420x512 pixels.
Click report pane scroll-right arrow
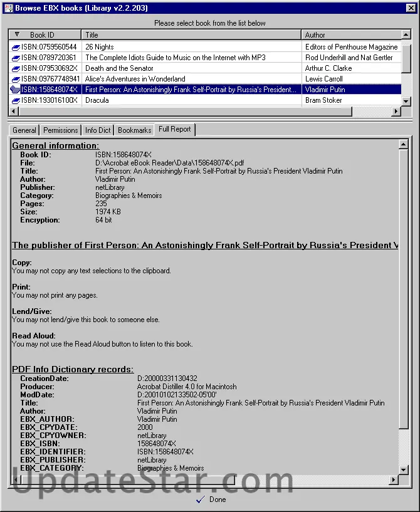(x=394, y=479)
